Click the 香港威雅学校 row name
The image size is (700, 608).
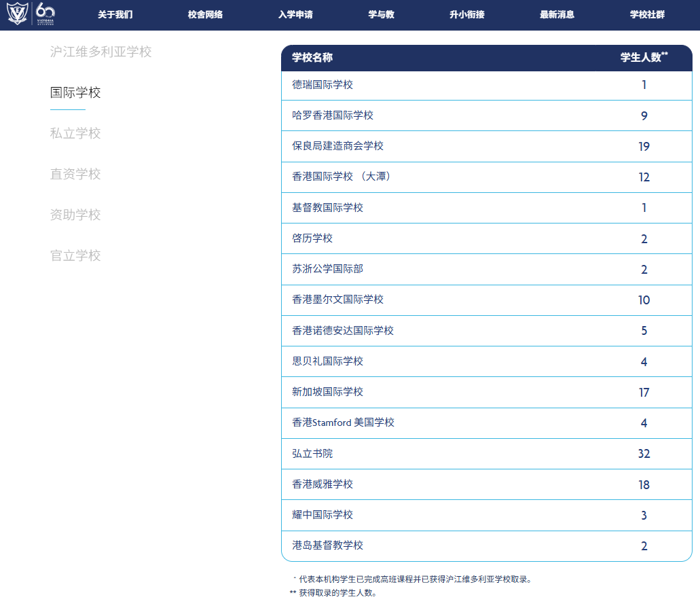click(323, 484)
